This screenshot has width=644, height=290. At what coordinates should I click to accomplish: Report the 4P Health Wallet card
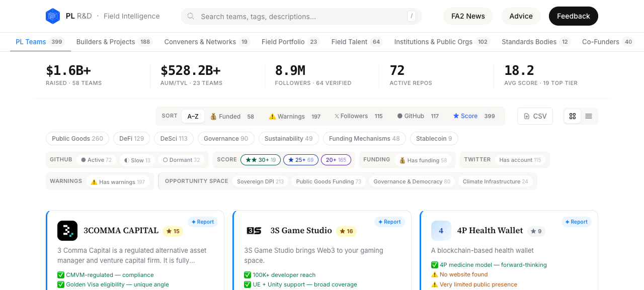pos(577,222)
